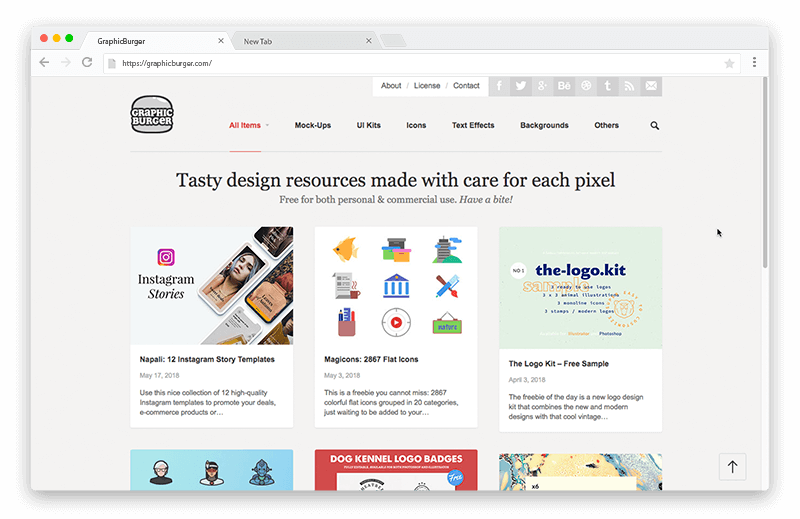Click the address bar URL field
Viewport: 800px width, 519px height.
point(421,63)
